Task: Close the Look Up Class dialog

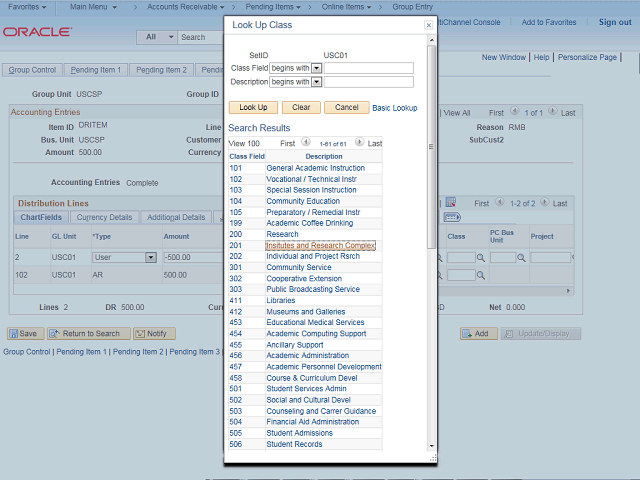Action: pyautogui.click(x=428, y=25)
